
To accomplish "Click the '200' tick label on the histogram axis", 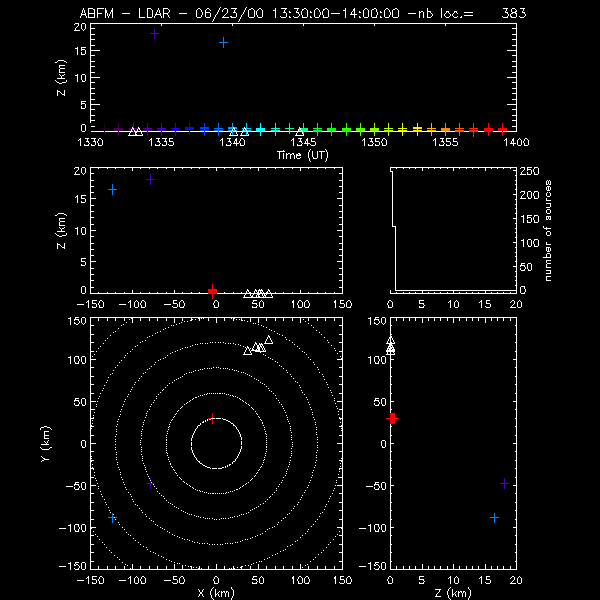I will [529, 195].
